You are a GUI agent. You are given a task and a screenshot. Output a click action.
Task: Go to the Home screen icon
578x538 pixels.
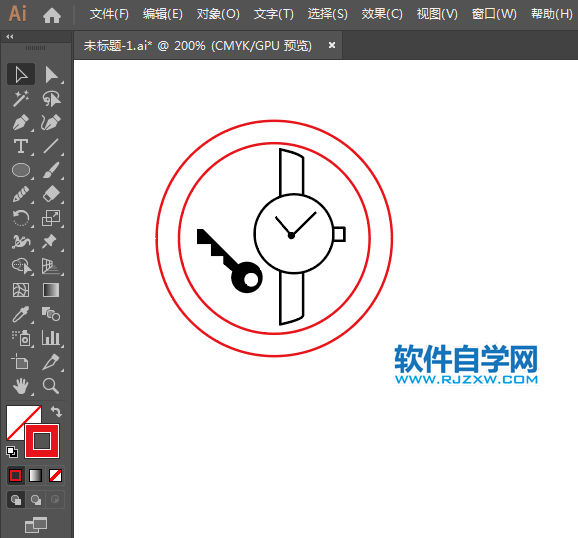tap(52, 15)
